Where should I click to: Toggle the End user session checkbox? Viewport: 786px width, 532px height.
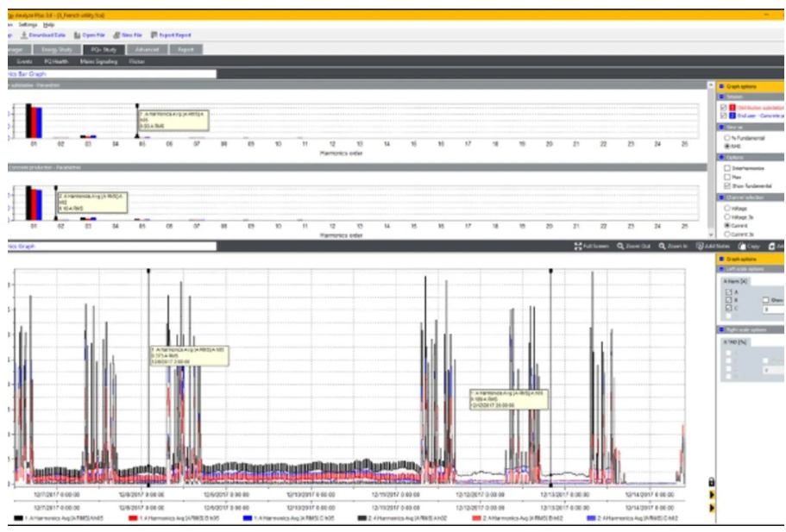[723, 116]
